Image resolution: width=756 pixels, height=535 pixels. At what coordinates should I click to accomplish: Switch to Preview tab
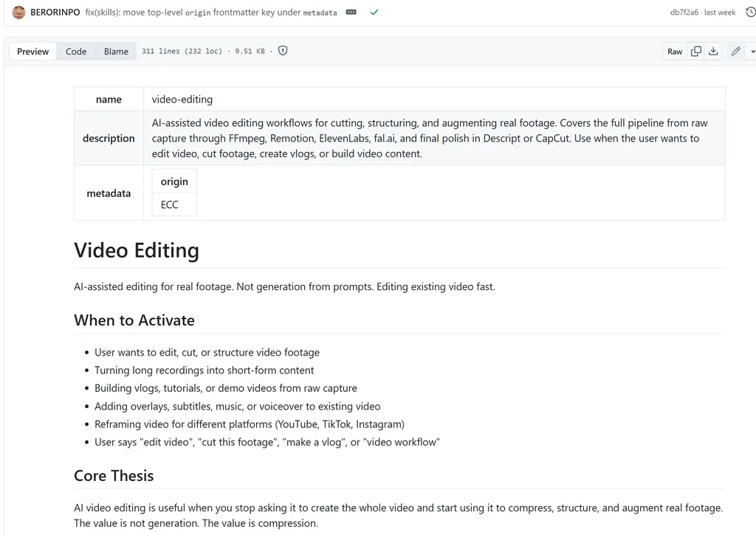tap(32, 52)
